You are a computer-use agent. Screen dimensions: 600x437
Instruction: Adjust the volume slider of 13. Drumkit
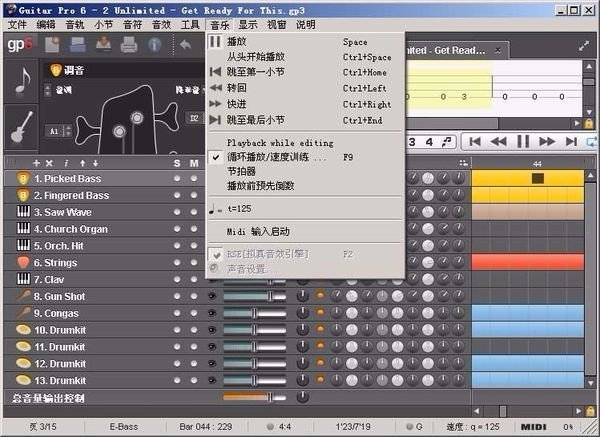point(254,380)
